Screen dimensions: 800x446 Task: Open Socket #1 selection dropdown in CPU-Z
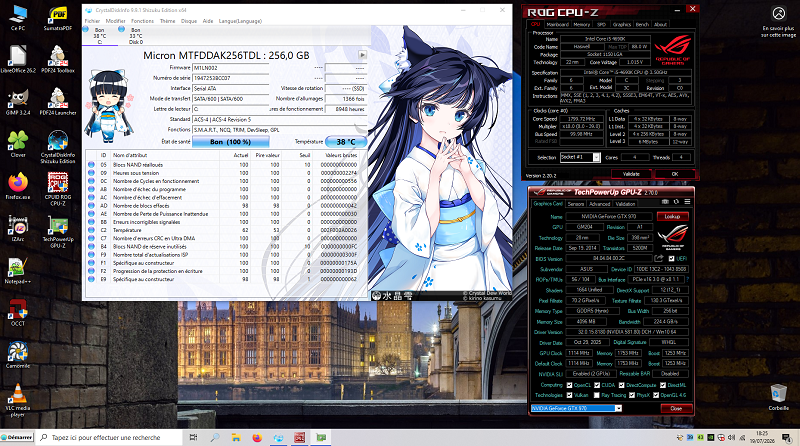tap(580, 157)
